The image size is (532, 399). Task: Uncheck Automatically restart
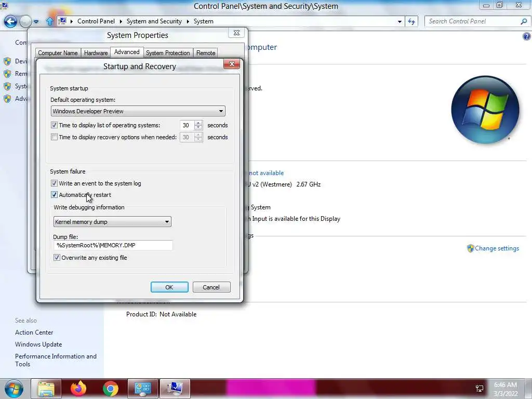coord(54,195)
